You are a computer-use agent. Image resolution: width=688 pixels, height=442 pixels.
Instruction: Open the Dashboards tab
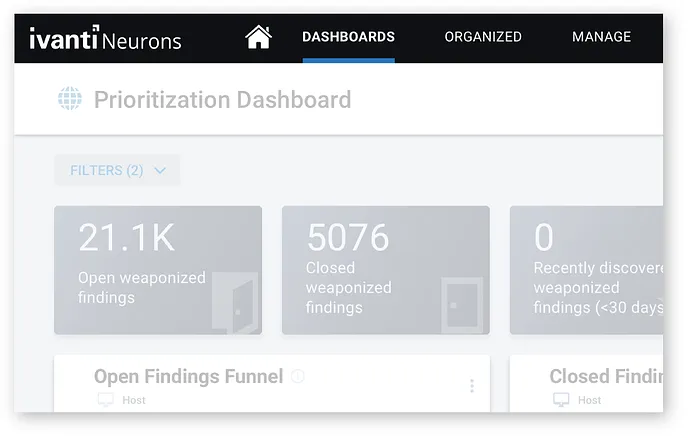coord(348,37)
